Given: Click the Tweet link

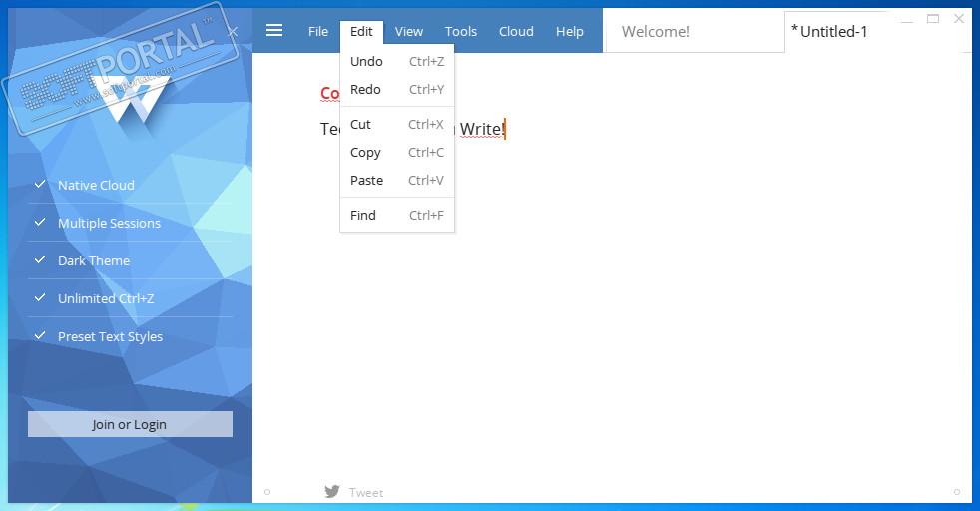Looking at the screenshot, I should [366, 493].
